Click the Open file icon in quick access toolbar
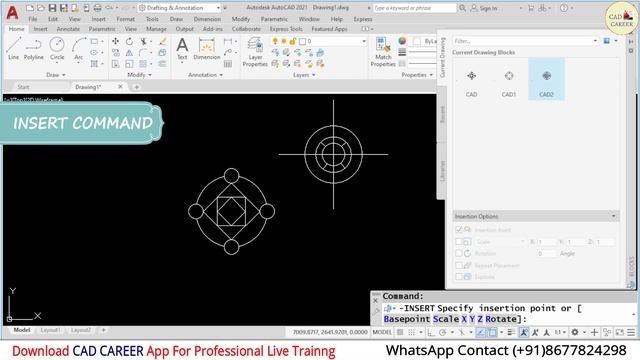The width and height of the screenshot is (640, 360). (x=41, y=8)
